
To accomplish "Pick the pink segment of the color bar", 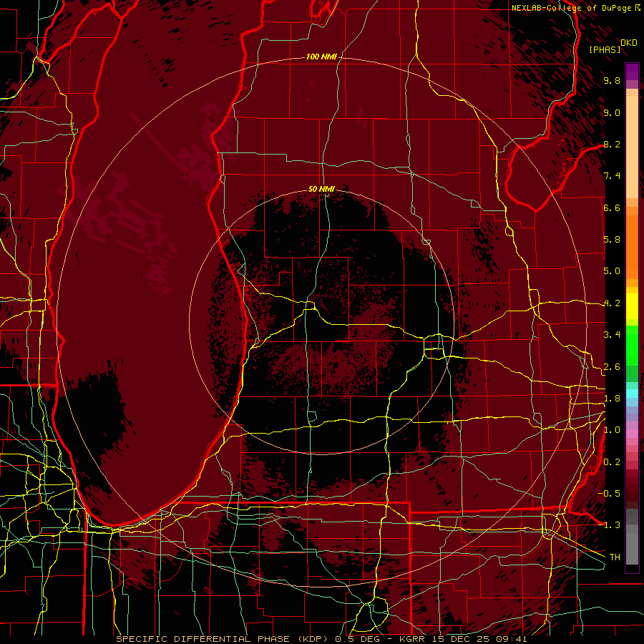I will (x=632, y=434).
